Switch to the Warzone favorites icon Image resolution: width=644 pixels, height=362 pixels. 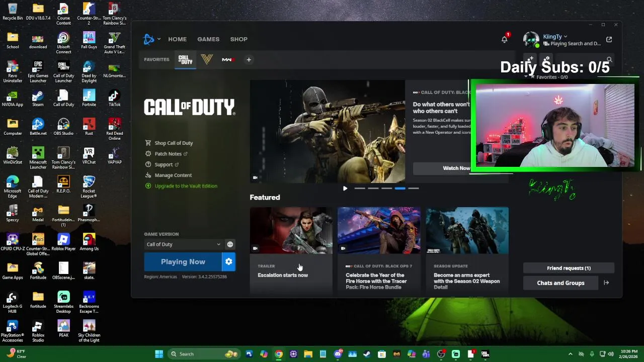tap(207, 59)
